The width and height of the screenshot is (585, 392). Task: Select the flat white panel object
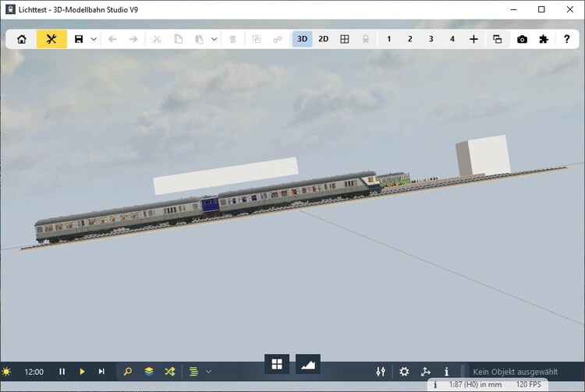tap(225, 176)
